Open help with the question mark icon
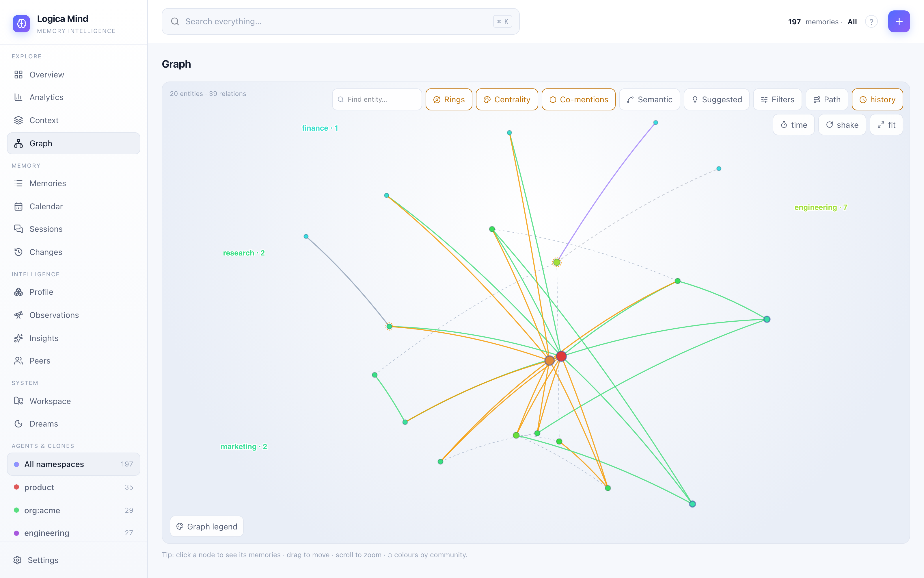This screenshot has height=578, width=924. [871, 22]
